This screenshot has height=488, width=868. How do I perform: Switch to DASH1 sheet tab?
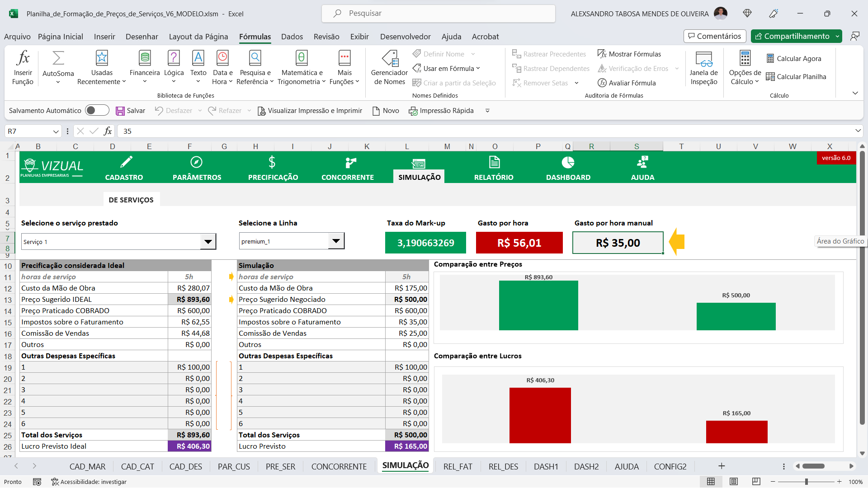tap(546, 466)
